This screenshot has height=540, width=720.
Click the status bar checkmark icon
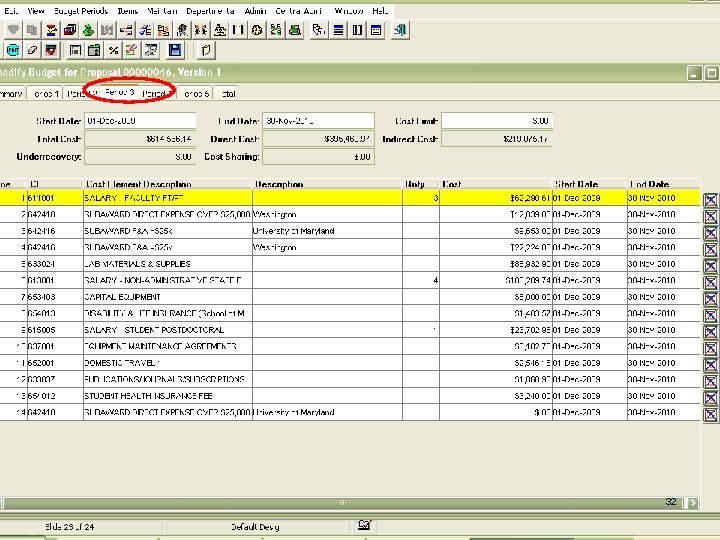(364, 524)
